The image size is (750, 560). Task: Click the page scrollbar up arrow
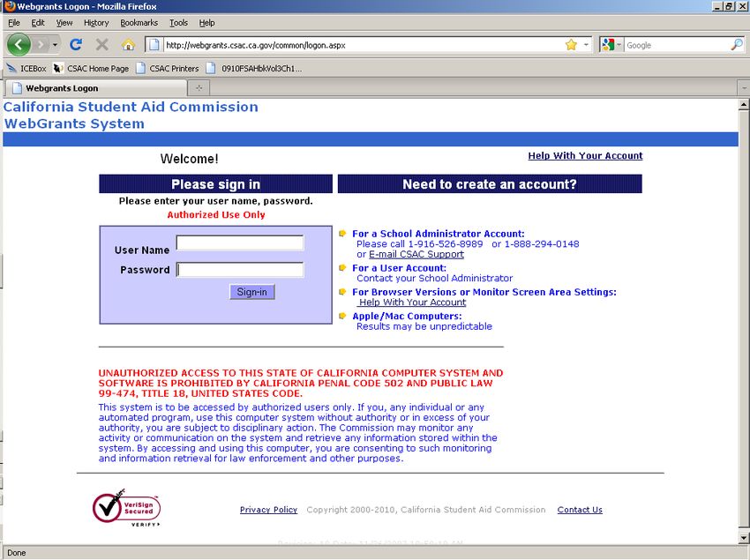(x=744, y=104)
